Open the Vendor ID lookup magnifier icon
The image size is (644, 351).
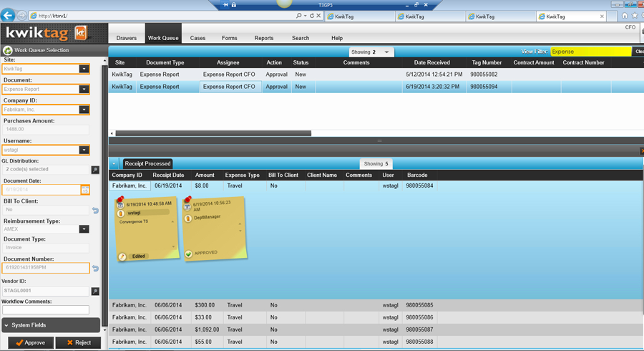pyautogui.click(x=95, y=291)
